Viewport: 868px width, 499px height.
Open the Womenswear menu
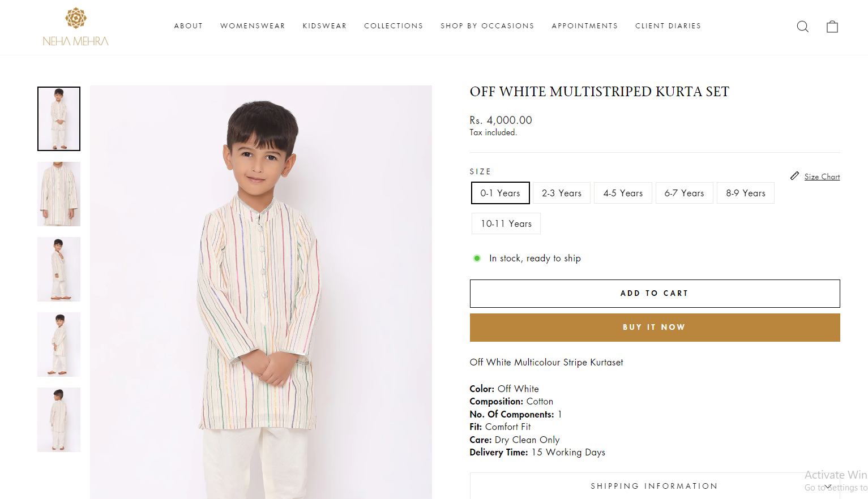coord(253,26)
